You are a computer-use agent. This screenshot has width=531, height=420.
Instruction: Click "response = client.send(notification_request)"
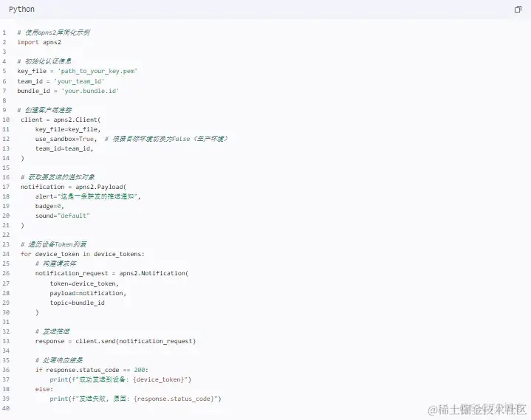(x=115, y=341)
